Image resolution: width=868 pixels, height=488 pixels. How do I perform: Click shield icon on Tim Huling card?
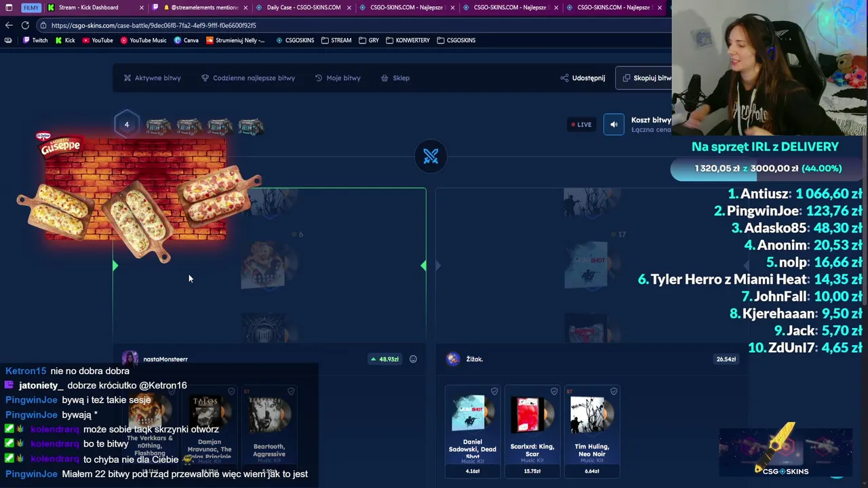(614, 392)
